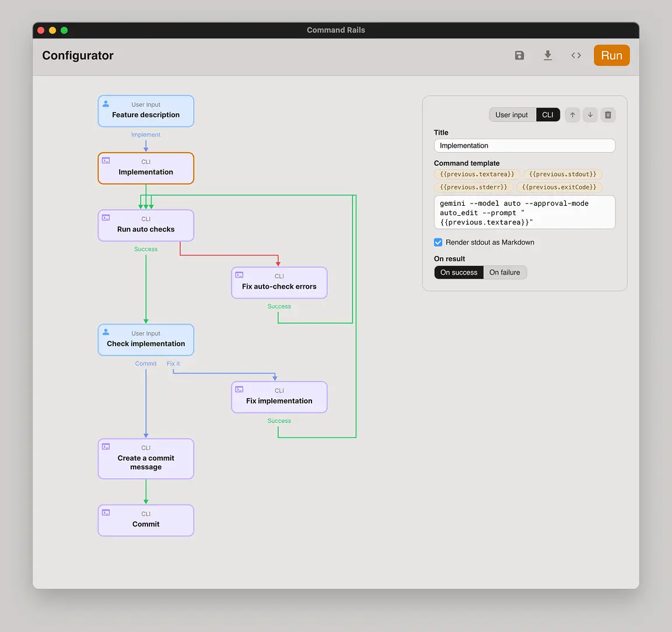Image resolution: width=672 pixels, height=632 pixels.
Task: Close the Command Rails window
Action: click(41, 30)
